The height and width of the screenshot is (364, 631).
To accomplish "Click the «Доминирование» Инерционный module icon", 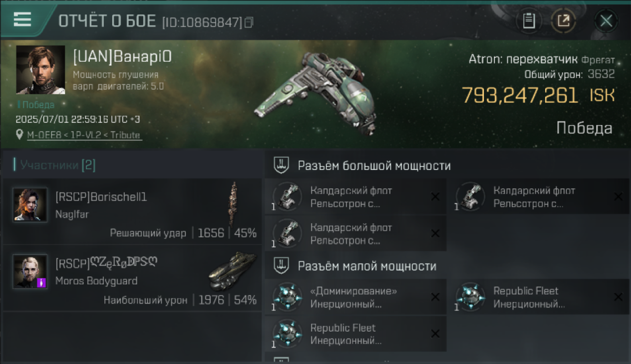I will click(x=288, y=297).
